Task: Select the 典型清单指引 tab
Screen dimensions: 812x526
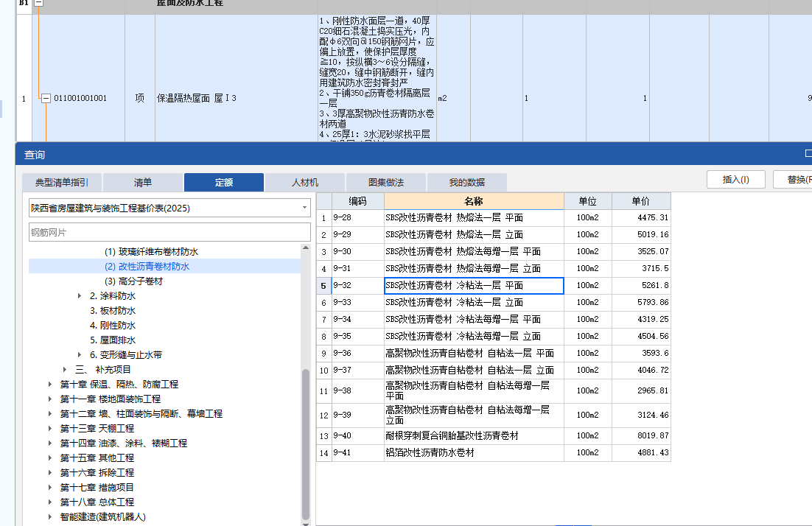Action: click(62, 182)
